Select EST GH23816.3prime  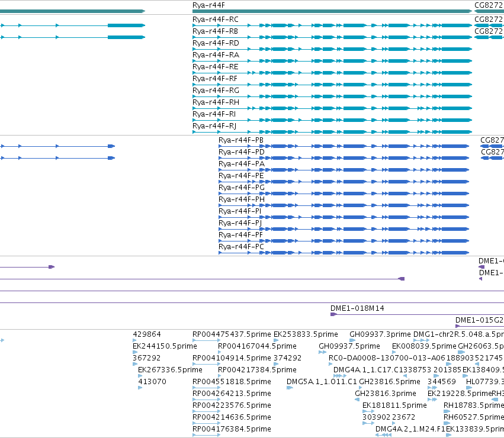pyautogui.click(x=386, y=394)
